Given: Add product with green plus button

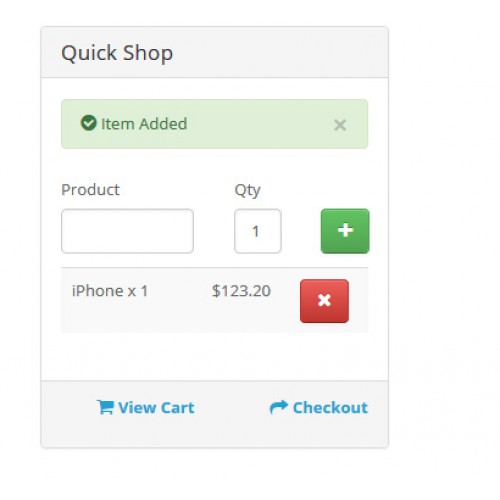Looking at the screenshot, I should 345,231.
